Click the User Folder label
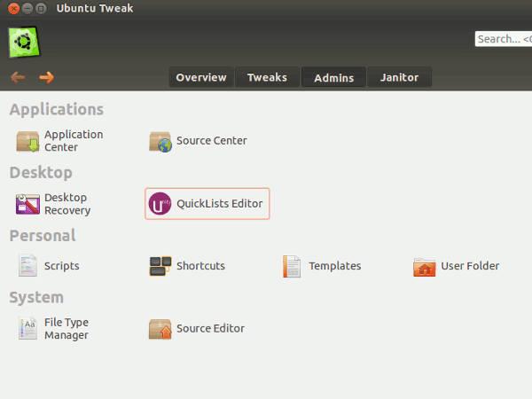The height and width of the screenshot is (399, 532). click(470, 266)
